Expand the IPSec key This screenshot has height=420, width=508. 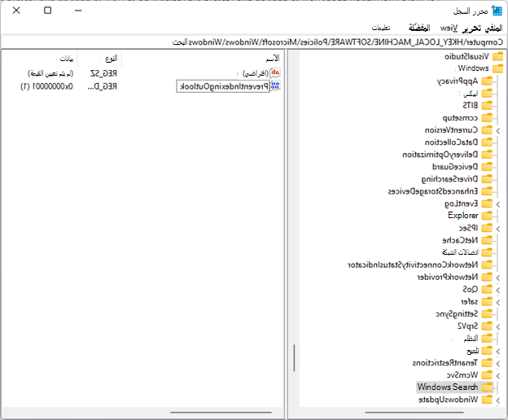click(x=498, y=229)
